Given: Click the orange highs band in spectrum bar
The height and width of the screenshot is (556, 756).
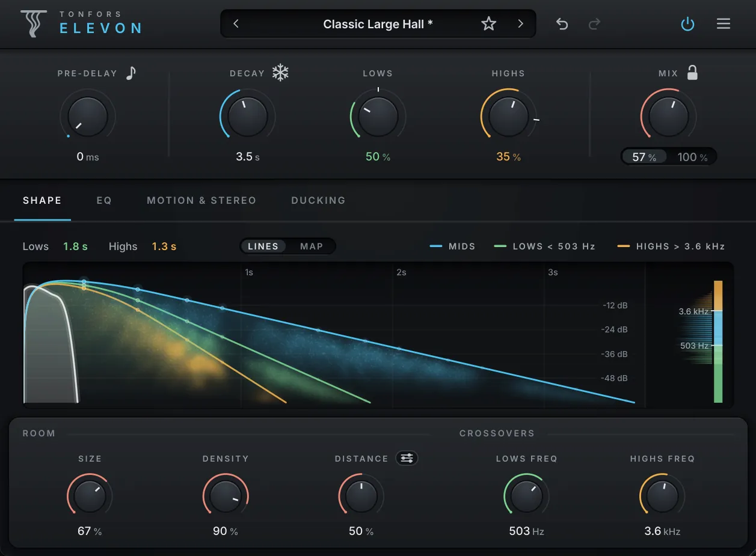Looking at the screenshot, I should point(718,295).
